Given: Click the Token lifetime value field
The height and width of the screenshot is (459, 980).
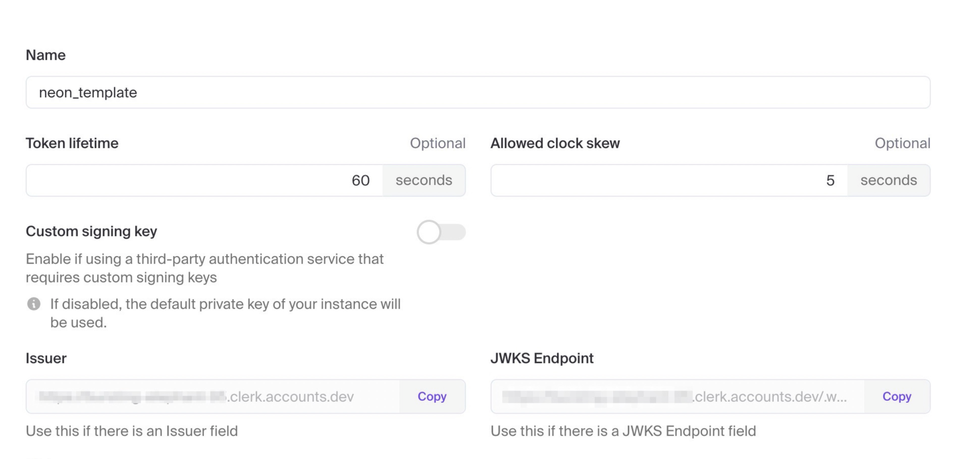Looking at the screenshot, I should point(205,180).
